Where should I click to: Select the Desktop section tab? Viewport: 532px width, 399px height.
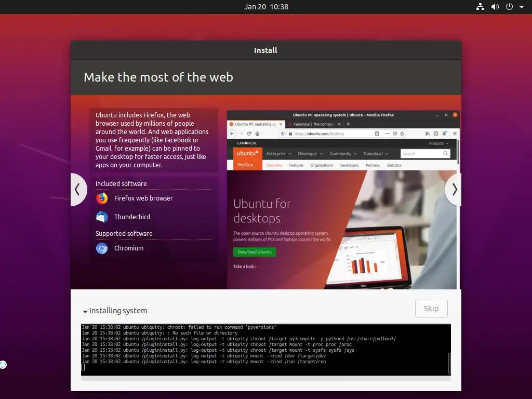245,165
